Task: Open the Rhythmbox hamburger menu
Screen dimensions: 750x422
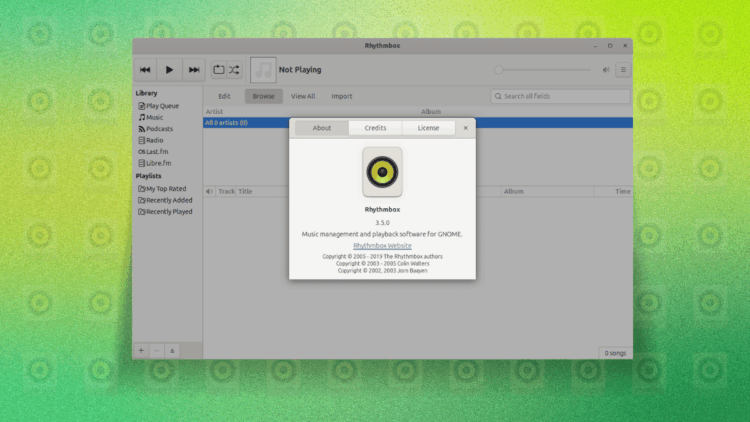Action: (x=623, y=70)
